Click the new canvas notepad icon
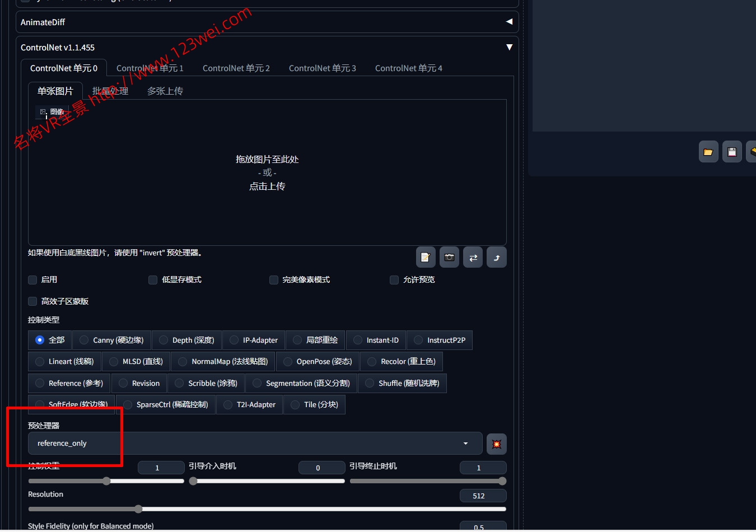 point(426,258)
